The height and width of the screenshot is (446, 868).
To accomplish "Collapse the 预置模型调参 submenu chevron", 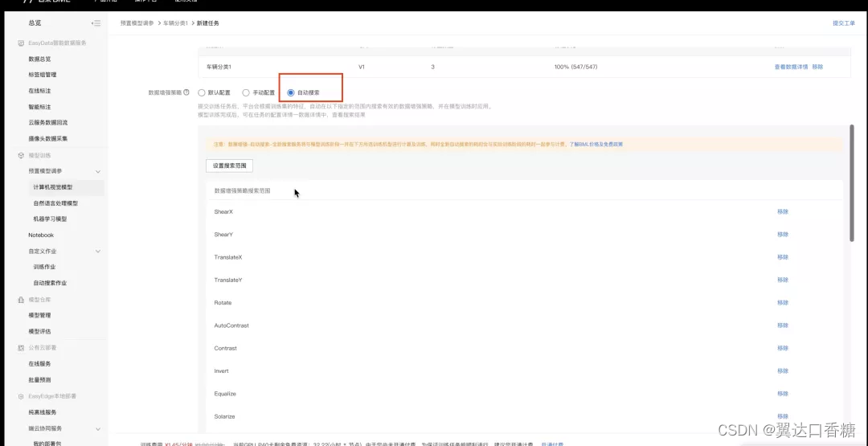I will (98, 171).
